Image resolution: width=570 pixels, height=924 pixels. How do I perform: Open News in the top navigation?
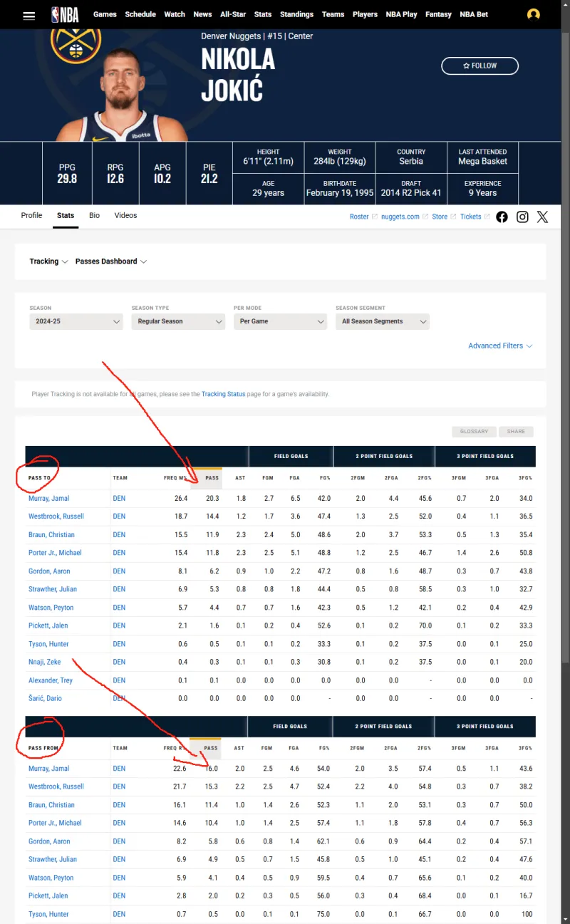202,14
